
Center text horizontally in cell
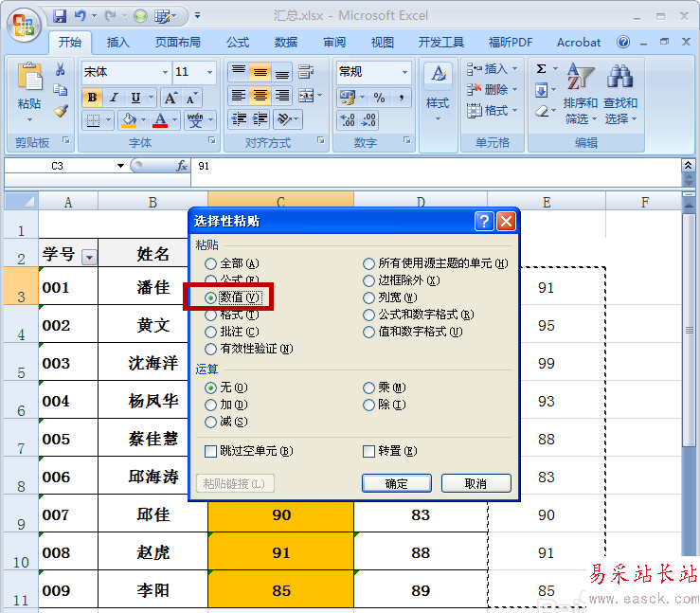pos(260,95)
